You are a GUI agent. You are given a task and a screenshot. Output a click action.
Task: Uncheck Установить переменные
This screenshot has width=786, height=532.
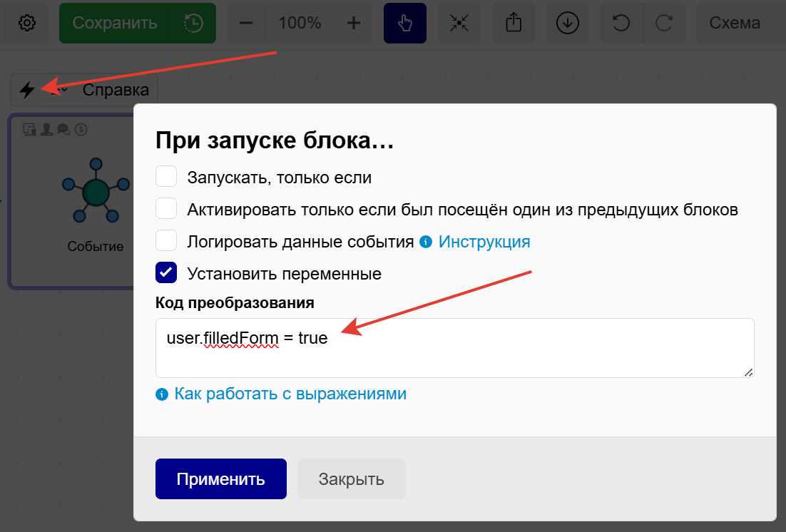166,273
